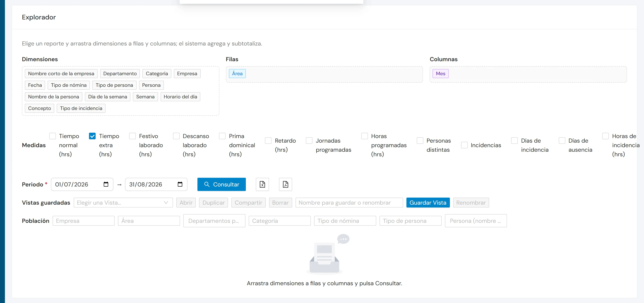
Task: Select the Día de la semana dimension
Action: [x=107, y=97]
